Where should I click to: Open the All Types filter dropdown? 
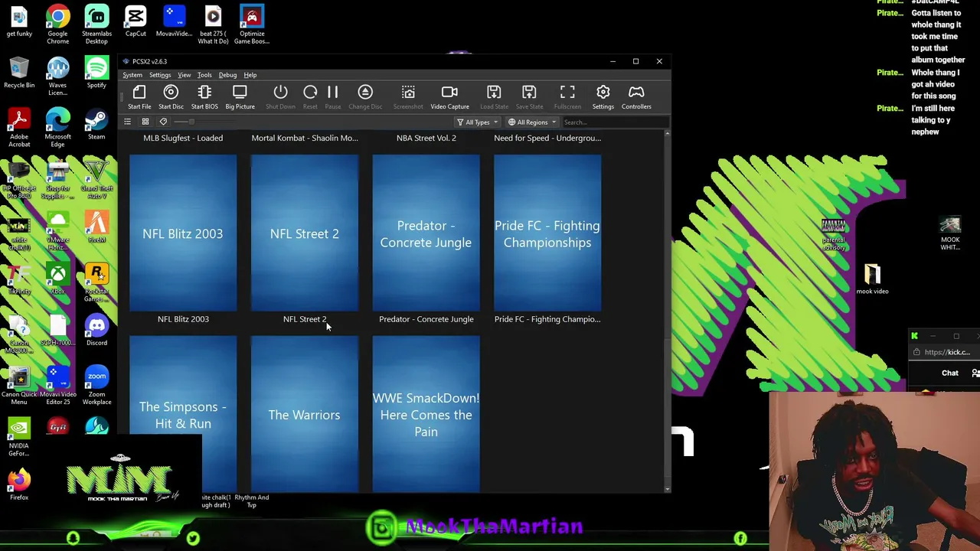(477, 122)
